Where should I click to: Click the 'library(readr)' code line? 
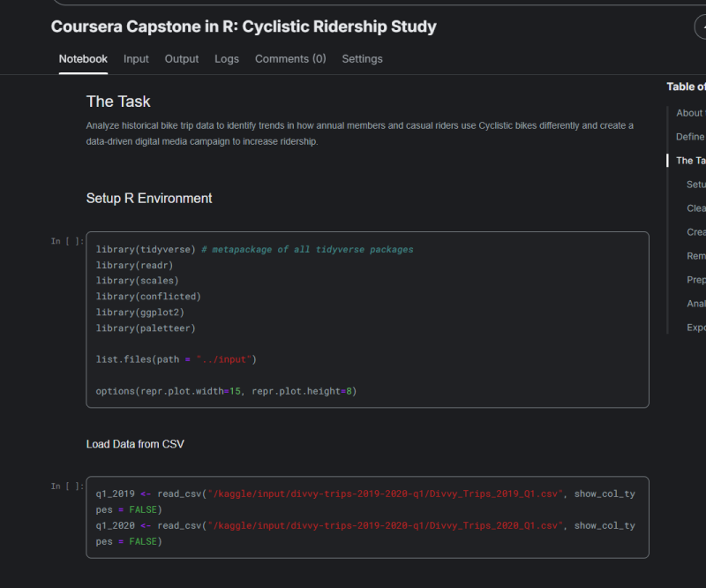(x=134, y=265)
